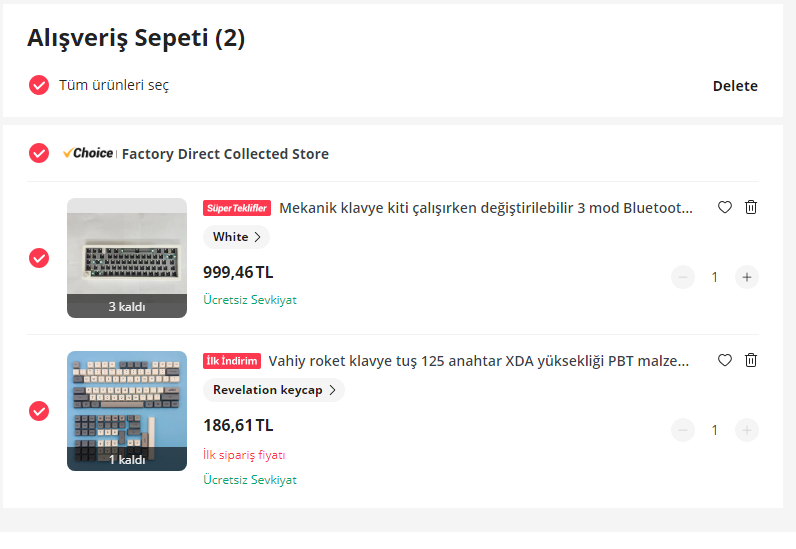Uncheck Factory Direct Collected Store checkbox
796x549 pixels.
pos(39,153)
